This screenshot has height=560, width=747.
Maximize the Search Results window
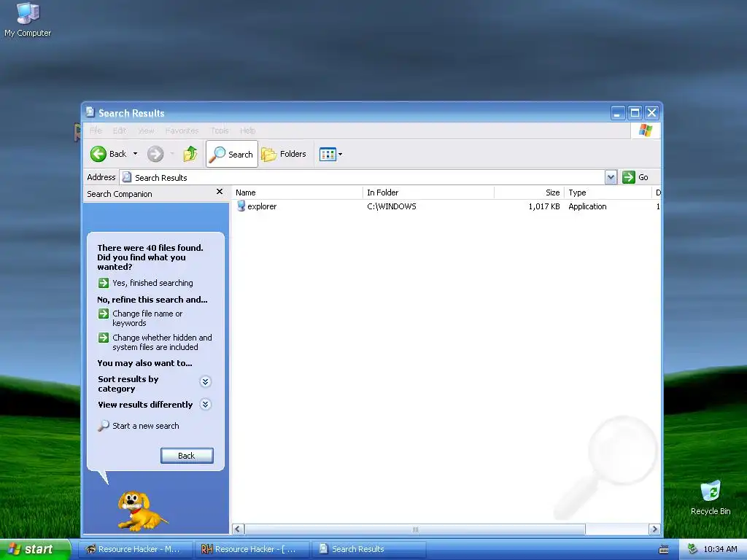635,113
